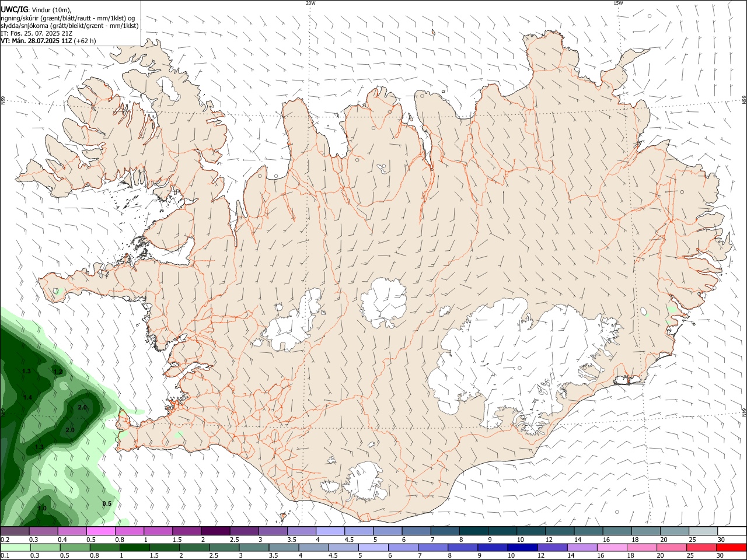This screenshot has width=747, height=560.
Task: Click the bottom-row blue swatch labeled 8
Action: (x=462, y=548)
